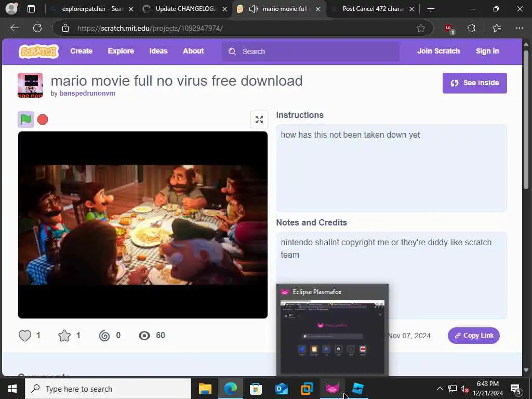
Task: Go back with the browser back arrow
Action: pos(14,28)
